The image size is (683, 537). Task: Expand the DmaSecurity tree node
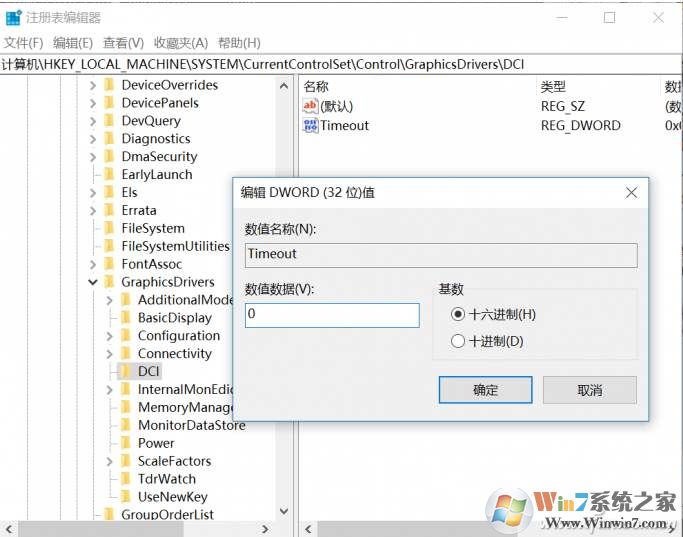[92, 157]
